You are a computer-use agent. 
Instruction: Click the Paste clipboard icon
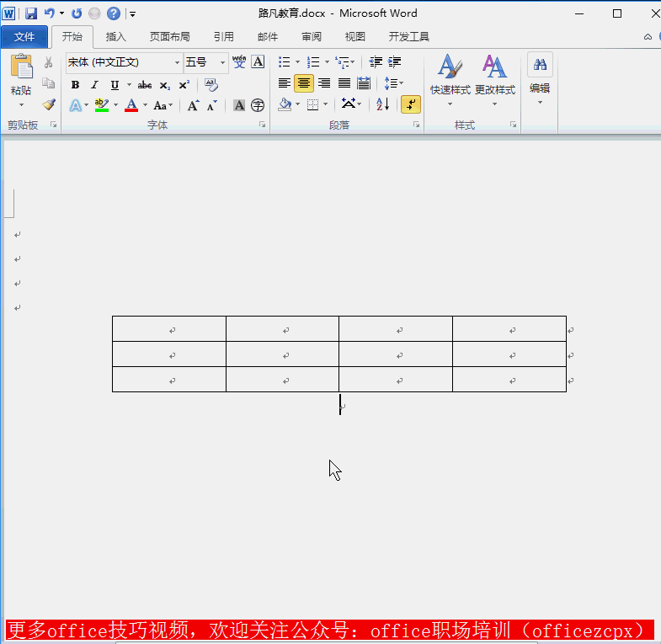tap(22, 67)
